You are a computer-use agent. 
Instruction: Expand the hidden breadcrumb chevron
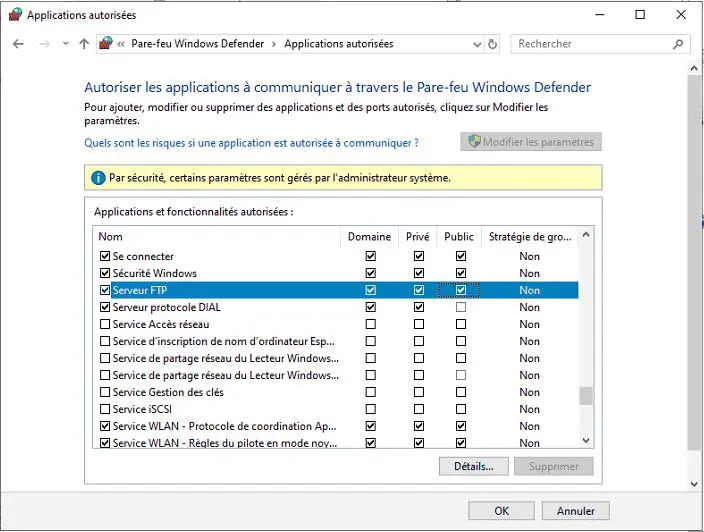pos(121,44)
